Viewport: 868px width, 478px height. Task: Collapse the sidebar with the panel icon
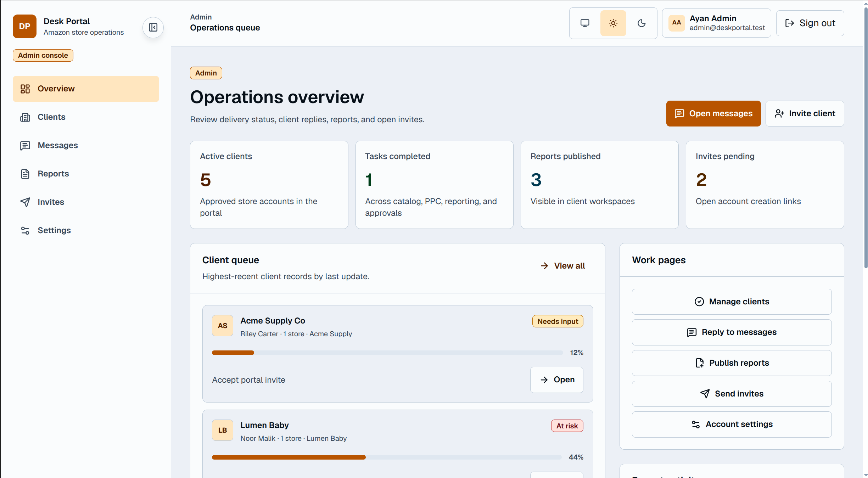coord(153,27)
